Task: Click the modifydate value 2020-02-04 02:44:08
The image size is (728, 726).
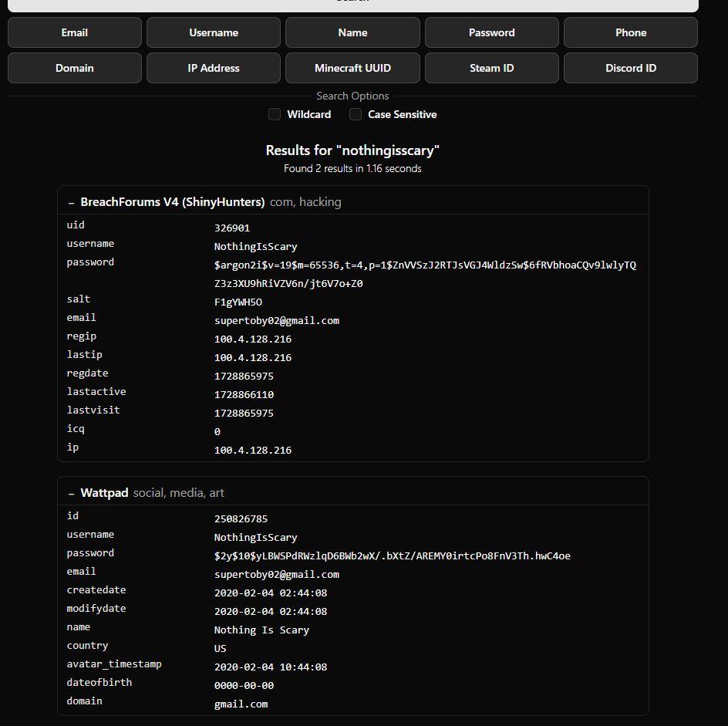Action: coord(271,612)
